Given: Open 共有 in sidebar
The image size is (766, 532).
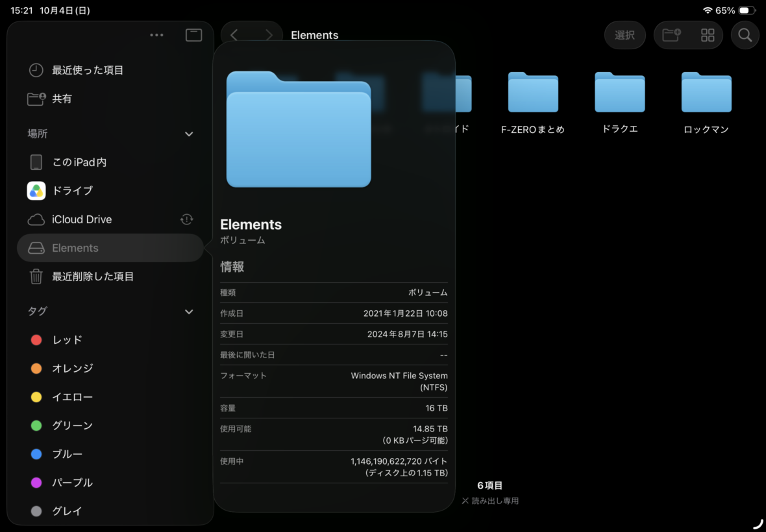Looking at the screenshot, I should point(110,99).
